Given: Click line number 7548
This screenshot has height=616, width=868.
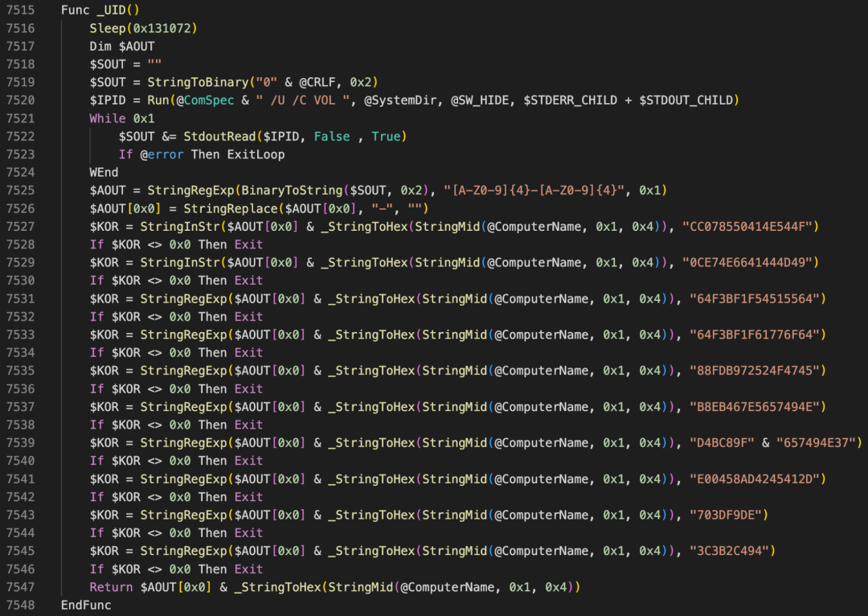Looking at the screenshot, I should coord(20,605).
